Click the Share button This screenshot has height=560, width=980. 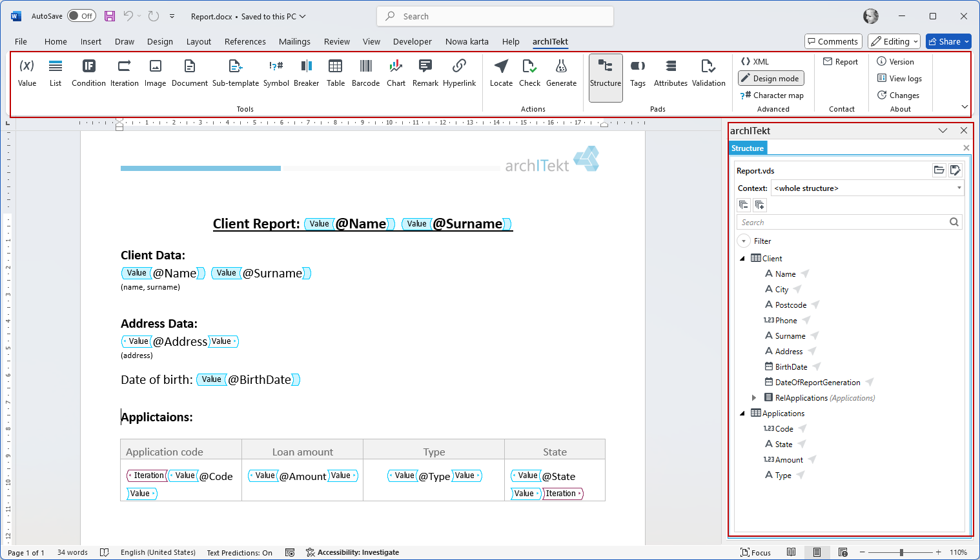tap(948, 41)
